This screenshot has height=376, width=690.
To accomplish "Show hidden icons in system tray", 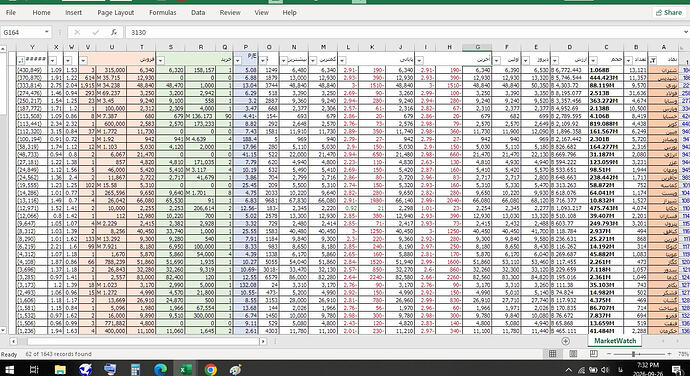I will click(569, 370).
